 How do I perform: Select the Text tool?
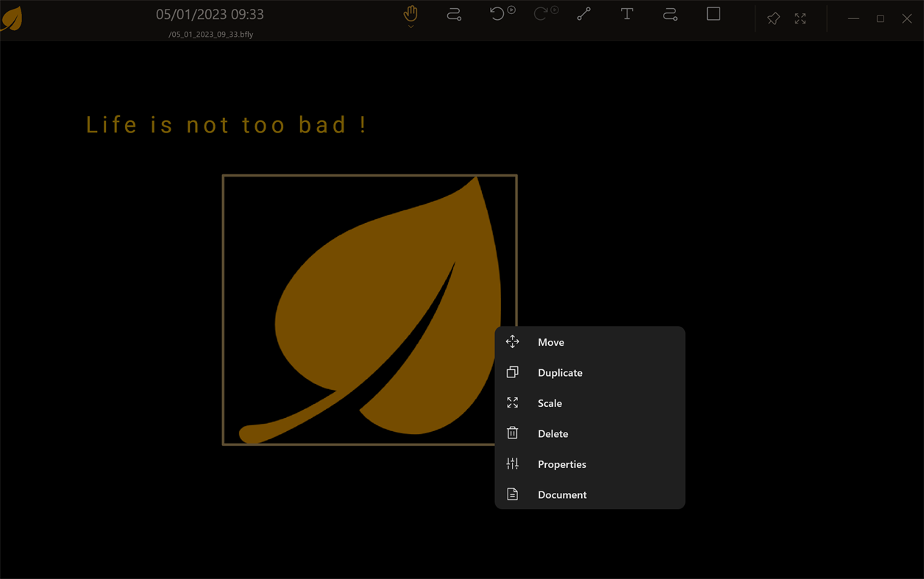pyautogui.click(x=627, y=13)
